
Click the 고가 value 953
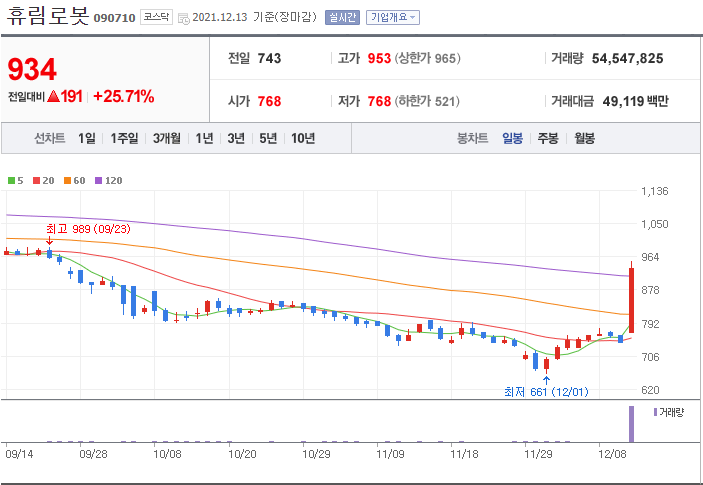point(379,58)
